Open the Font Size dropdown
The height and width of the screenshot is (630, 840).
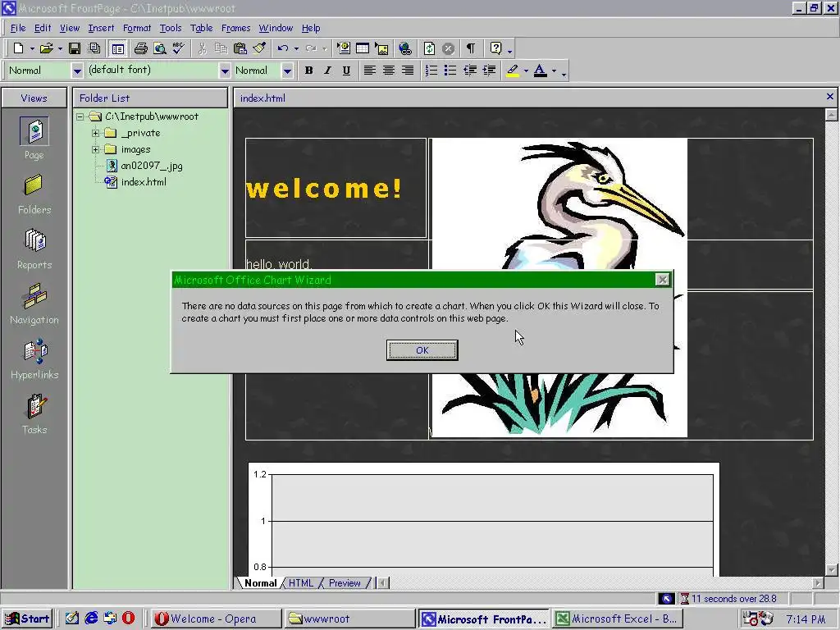pos(287,71)
